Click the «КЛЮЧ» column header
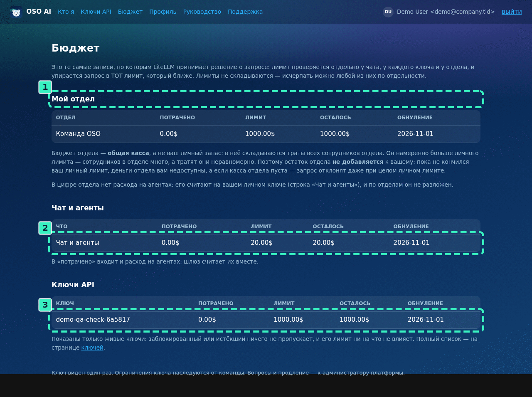The image size is (532, 397). pyautogui.click(x=65, y=303)
